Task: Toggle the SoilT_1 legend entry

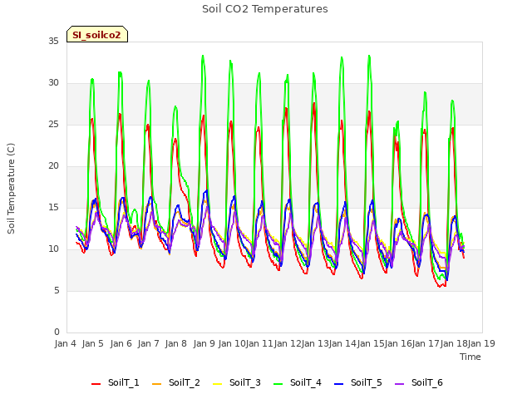Action: pyautogui.click(x=116, y=382)
